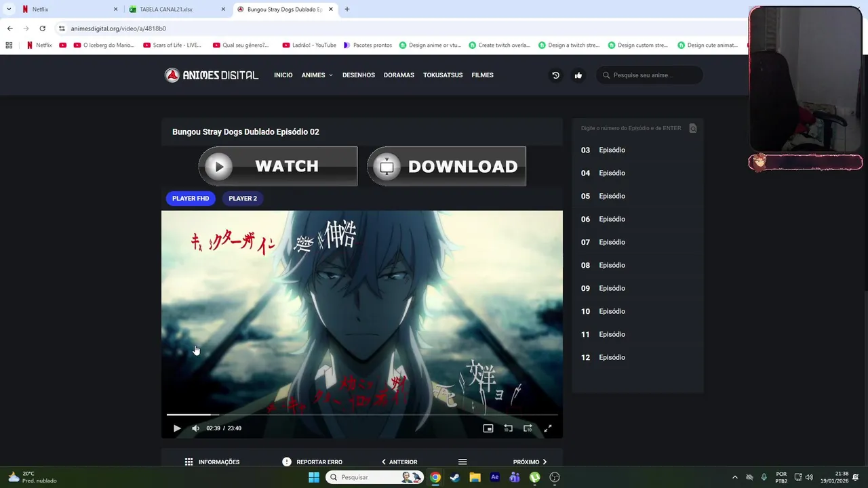
Task: Focus the episode number input field
Action: pyautogui.click(x=631, y=128)
